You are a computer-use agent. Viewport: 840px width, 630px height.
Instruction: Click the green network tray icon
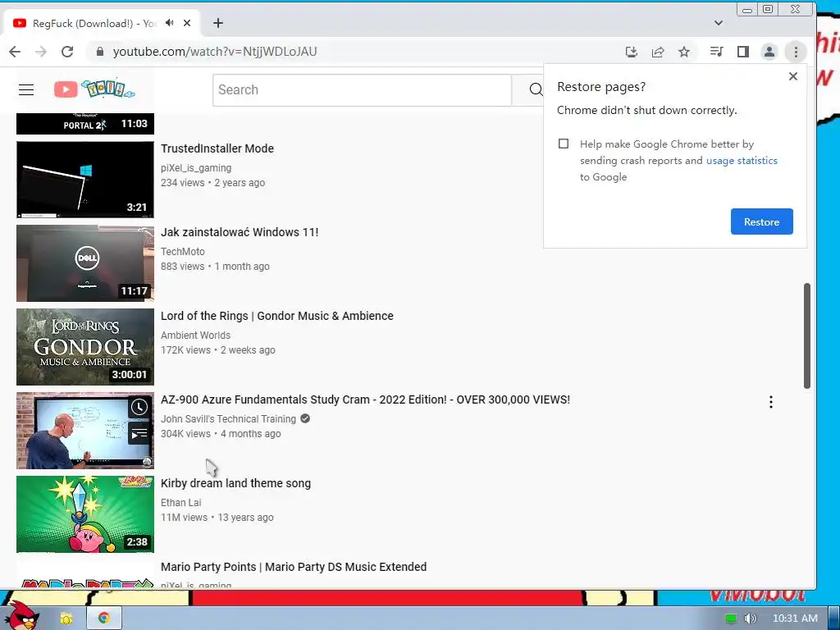[731, 619]
